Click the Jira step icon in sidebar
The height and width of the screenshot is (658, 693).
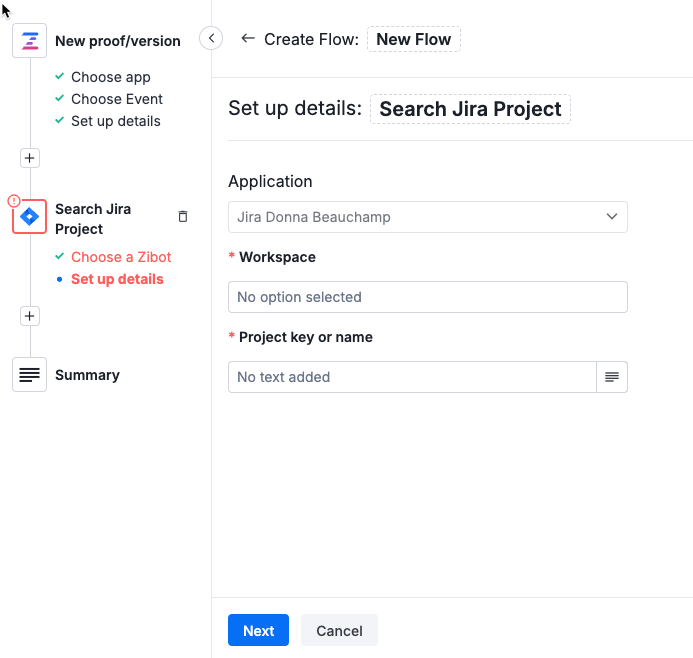(x=30, y=217)
